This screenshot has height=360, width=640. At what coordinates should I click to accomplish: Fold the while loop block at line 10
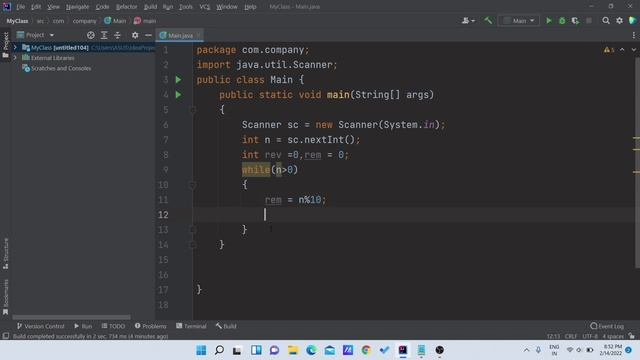(193, 185)
